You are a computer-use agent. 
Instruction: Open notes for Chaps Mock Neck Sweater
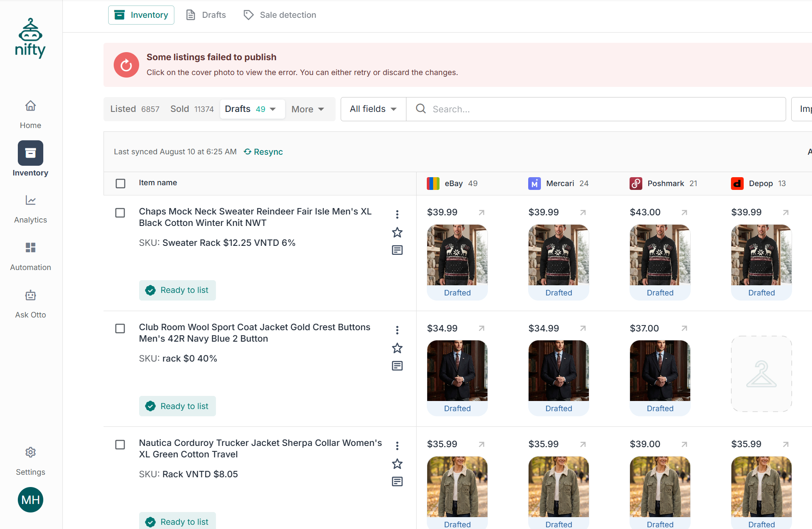point(397,250)
